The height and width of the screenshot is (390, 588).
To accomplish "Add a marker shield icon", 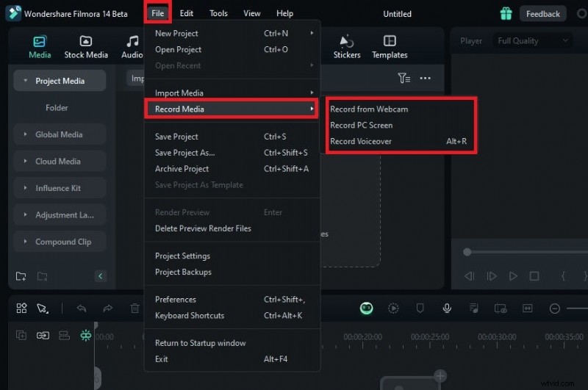I will point(420,308).
